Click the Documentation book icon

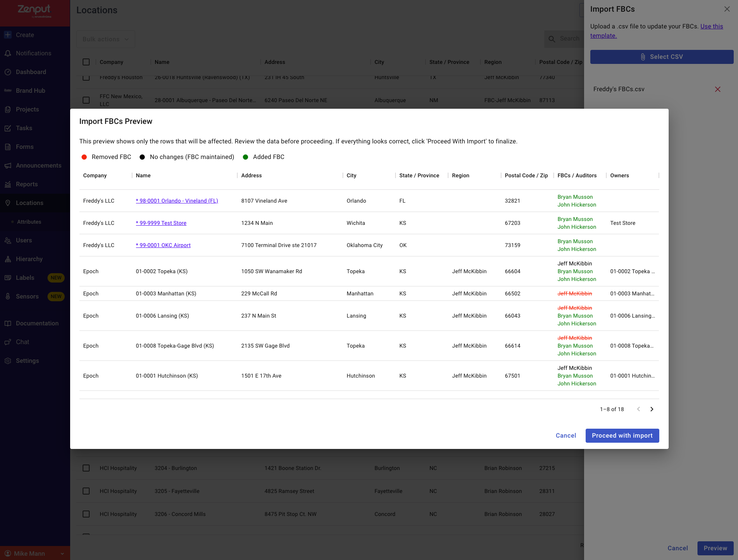(x=8, y=323)
